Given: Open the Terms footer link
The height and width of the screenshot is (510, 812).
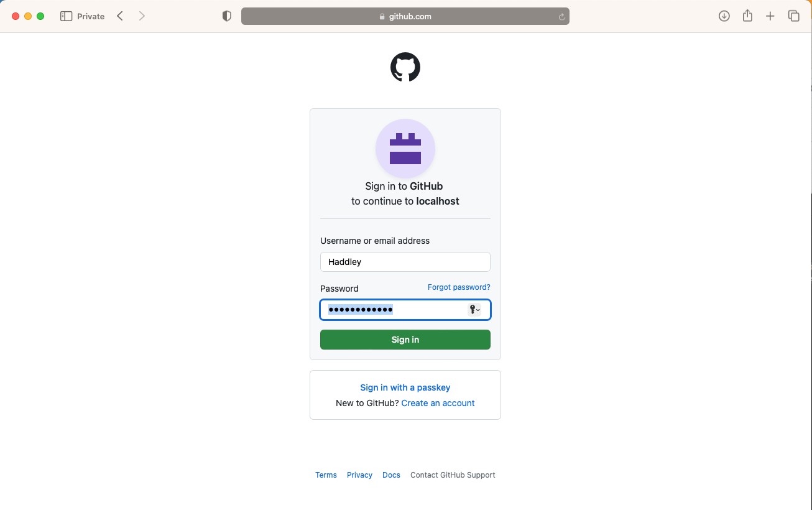Looking at the screenshot, I should pyautogui.click(x=326, y=475).
